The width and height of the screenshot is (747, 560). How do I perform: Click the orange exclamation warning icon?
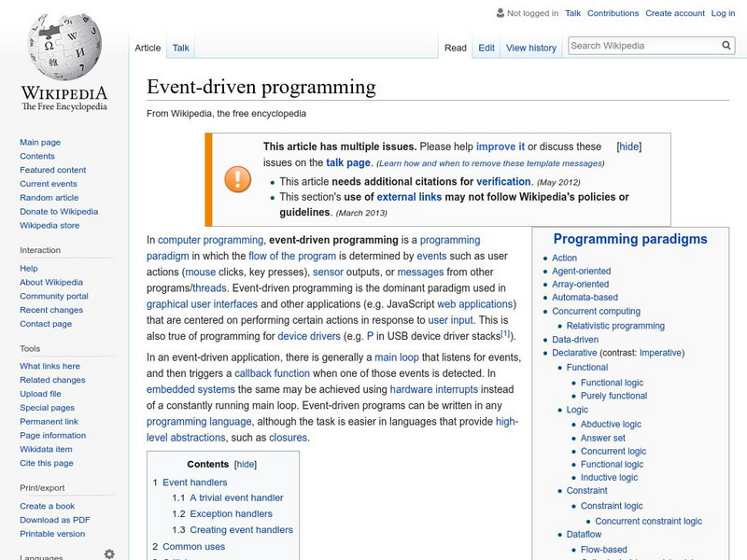click(x=238, y=179)
